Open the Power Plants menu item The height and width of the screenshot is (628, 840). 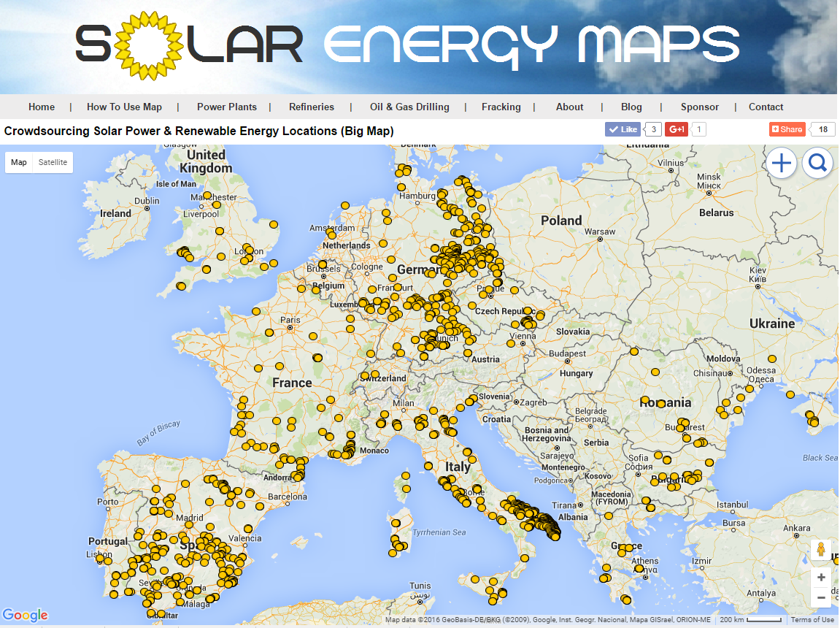[x=227, y=107]
